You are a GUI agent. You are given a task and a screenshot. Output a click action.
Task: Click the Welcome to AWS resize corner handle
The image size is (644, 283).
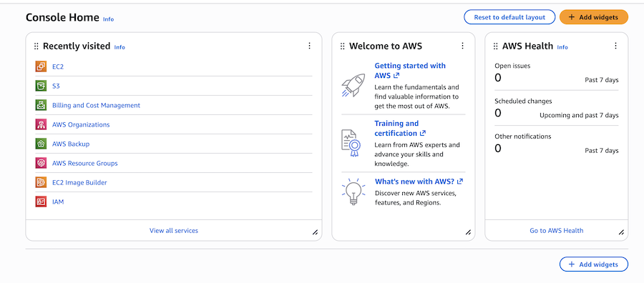pos(468,232)
